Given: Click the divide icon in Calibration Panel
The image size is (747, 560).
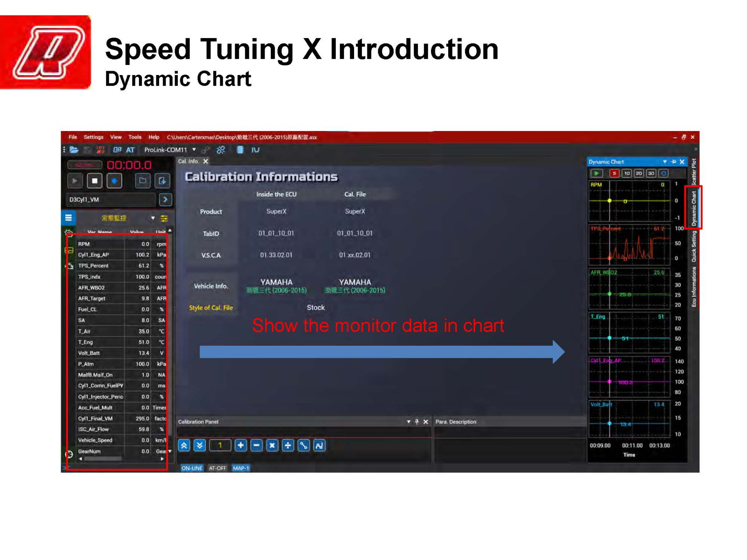Looking at the screenshot, I should 288,445.
